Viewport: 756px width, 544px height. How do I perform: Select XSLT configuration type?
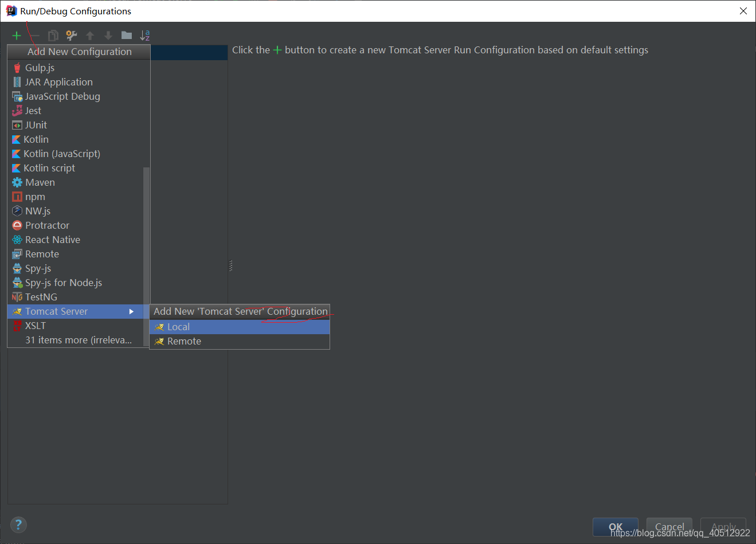[x=75, y=326]
